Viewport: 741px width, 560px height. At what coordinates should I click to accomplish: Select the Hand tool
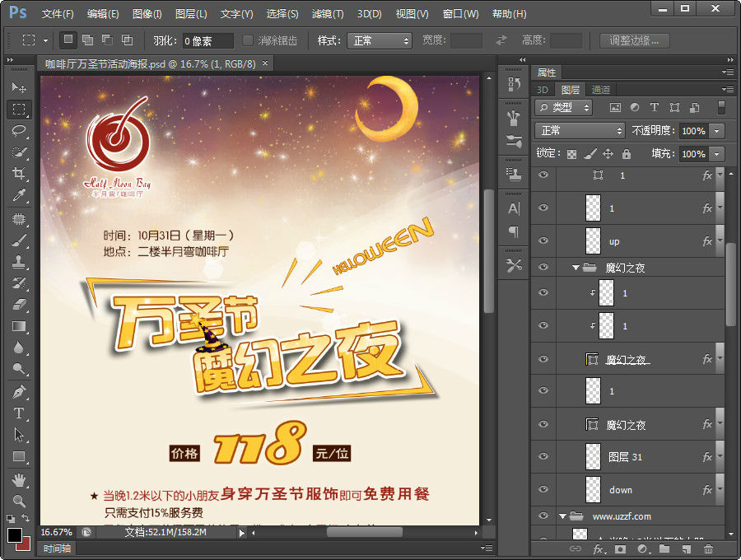19,478
